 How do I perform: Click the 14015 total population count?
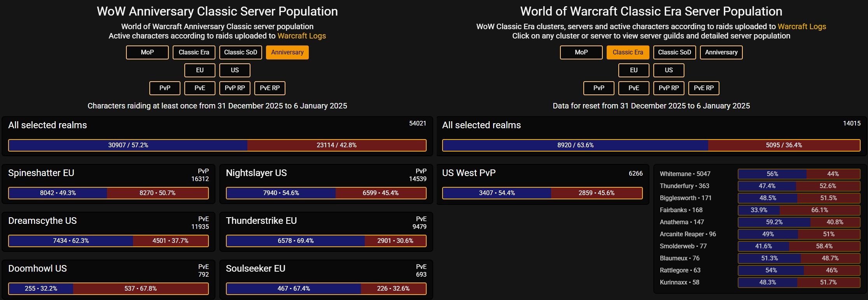tap(852, 124)
